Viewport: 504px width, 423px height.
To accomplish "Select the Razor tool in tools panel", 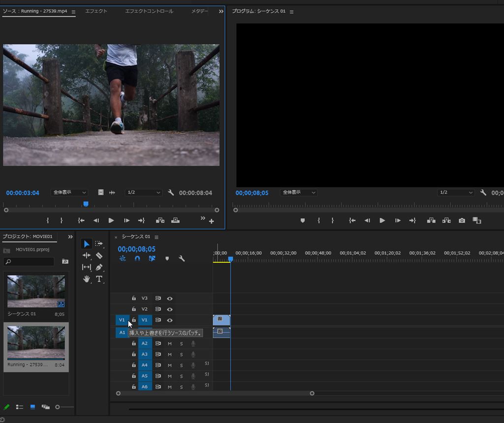I will tap(99, 256).
